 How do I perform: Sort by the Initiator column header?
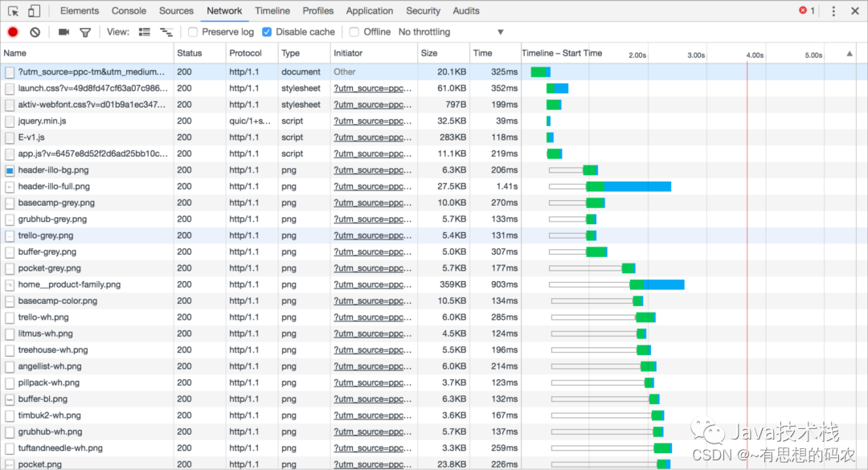[374, 53]
